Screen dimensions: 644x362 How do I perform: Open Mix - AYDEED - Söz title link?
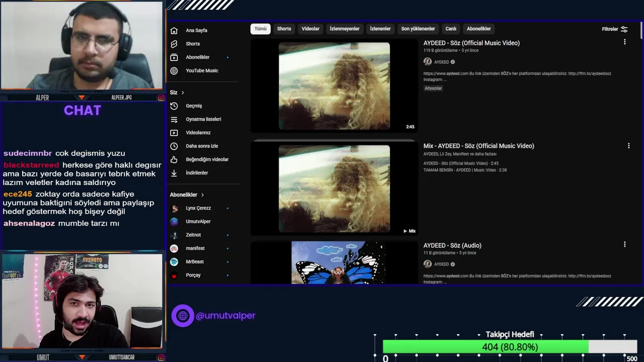pos(478,146)
